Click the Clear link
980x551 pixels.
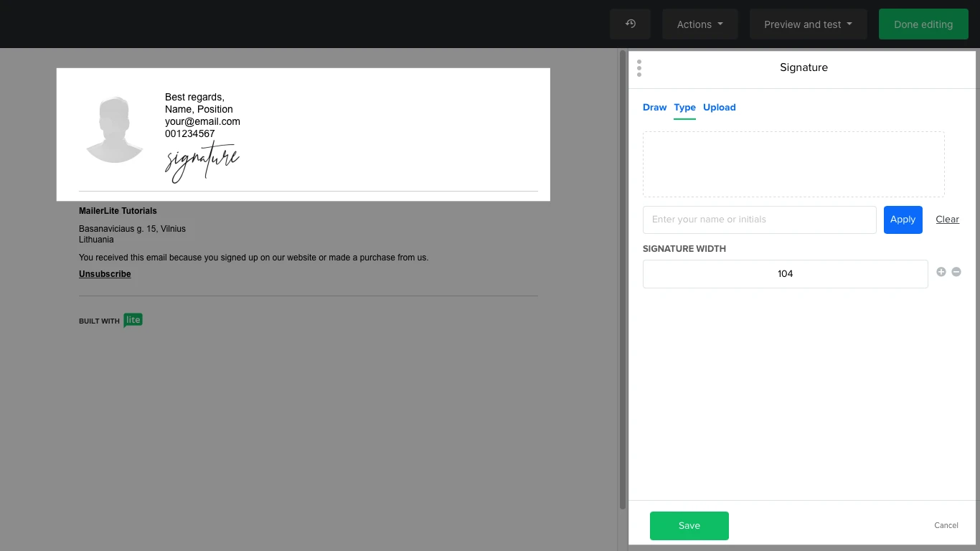tap(947, 220)
